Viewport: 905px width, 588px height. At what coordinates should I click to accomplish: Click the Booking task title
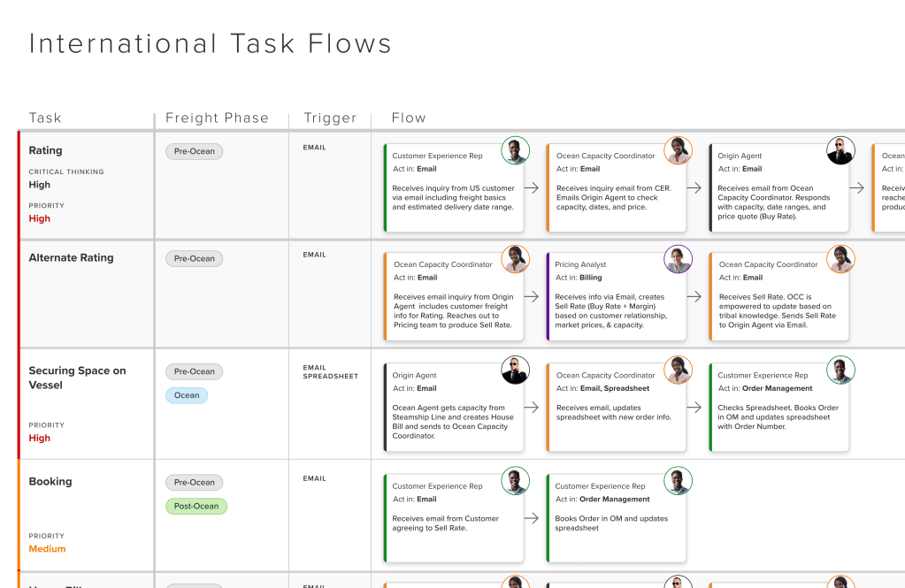(x=50, y=482)
